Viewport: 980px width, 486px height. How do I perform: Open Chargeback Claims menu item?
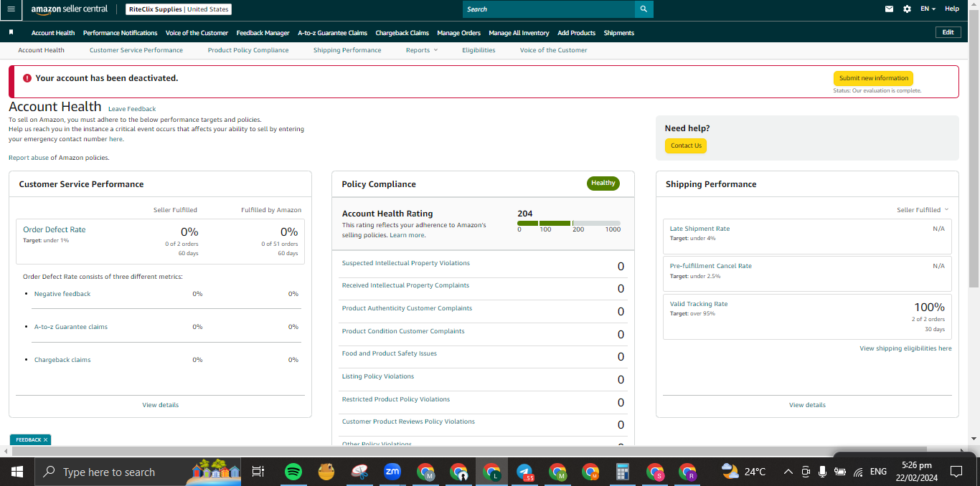(x=402, y=33)
